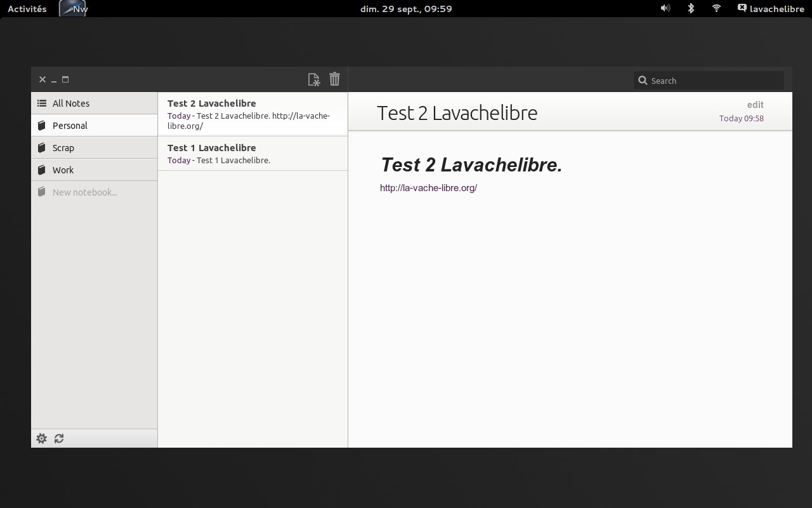Open the la-vache-libre.org link in note body
The image size is (812, 508).
coord(428,188)
